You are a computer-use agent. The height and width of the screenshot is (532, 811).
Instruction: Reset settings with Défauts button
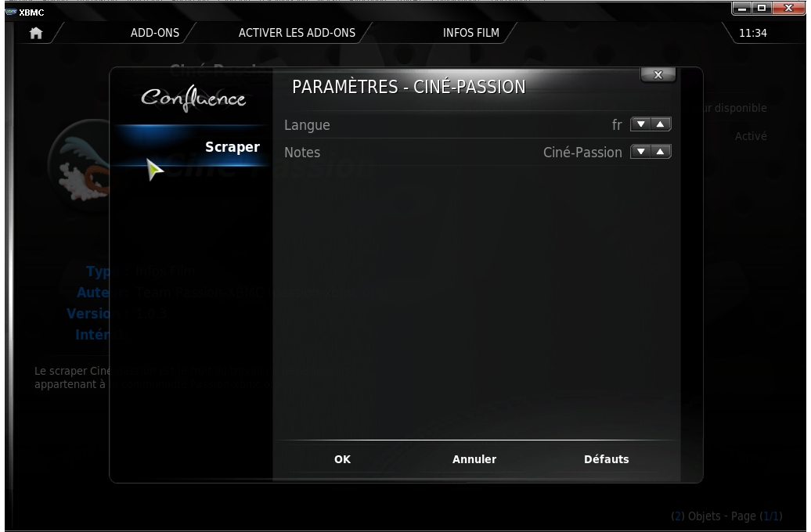[x=606, y=459]
